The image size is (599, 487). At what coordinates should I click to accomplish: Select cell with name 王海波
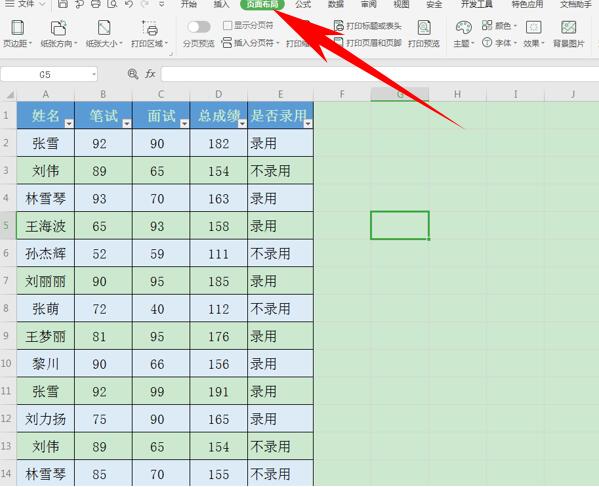[x=45, y=226]
